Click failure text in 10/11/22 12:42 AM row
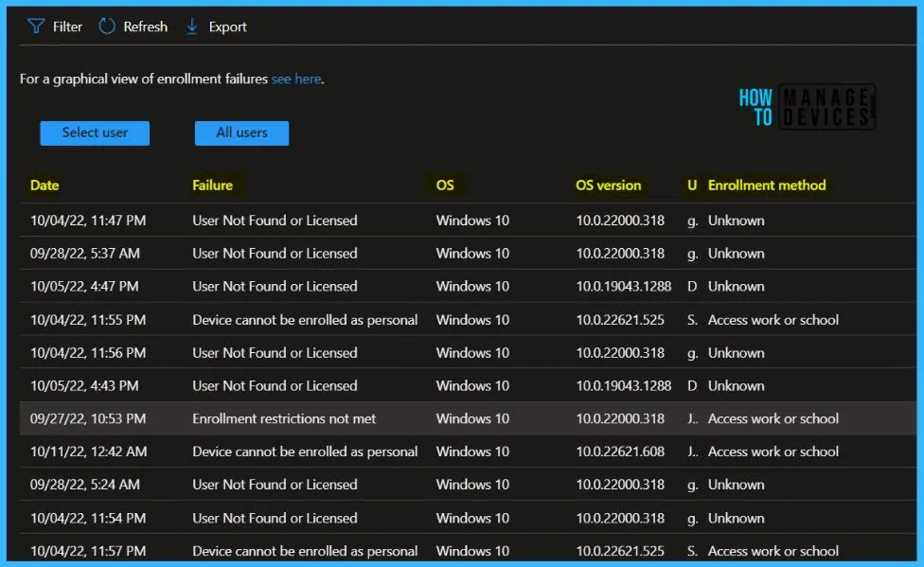This screenshot has width=924, height=567. [305, 452]
